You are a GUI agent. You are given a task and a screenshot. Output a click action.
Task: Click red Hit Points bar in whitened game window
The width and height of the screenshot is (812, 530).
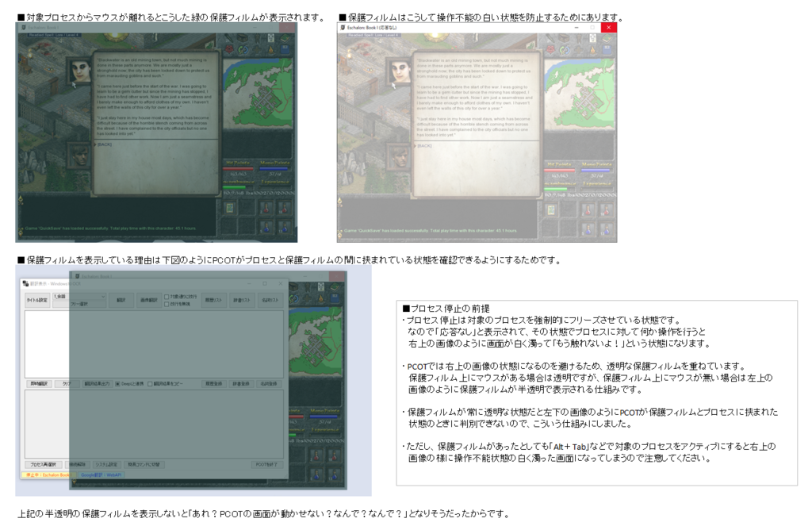tap(560, 170)
